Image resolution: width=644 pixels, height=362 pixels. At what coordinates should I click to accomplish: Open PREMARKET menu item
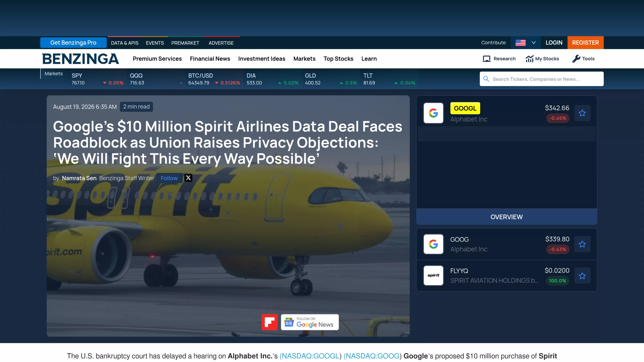pyautogui.click(x=185, y=43)
